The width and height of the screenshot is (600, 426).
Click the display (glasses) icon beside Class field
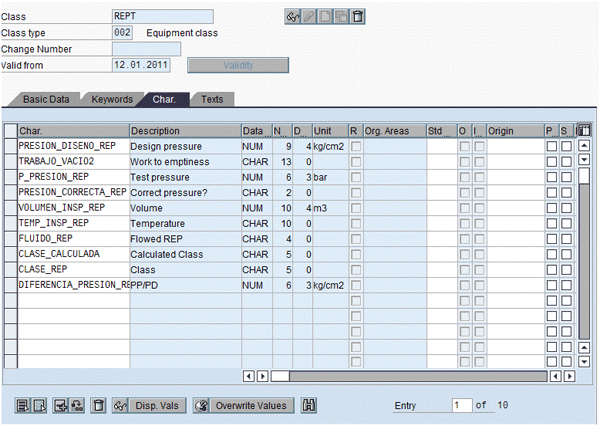(x=293, y=16)
